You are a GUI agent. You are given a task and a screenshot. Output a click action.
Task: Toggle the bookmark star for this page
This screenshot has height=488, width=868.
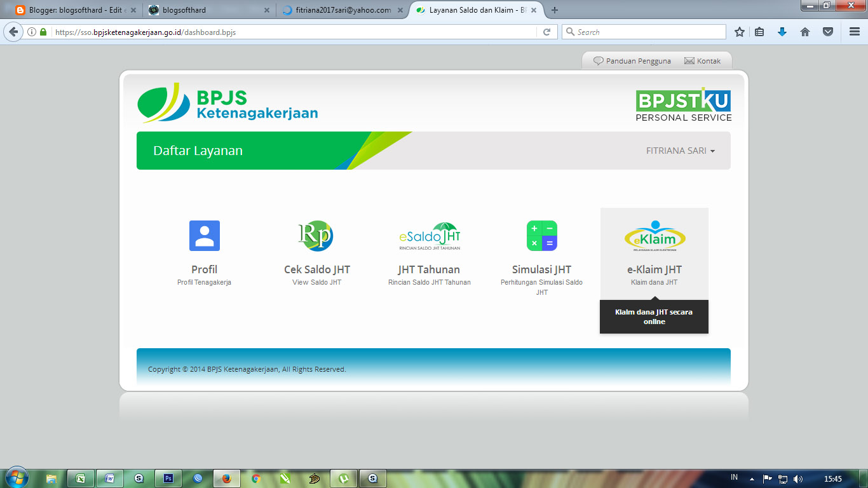[x=739, y=31]
